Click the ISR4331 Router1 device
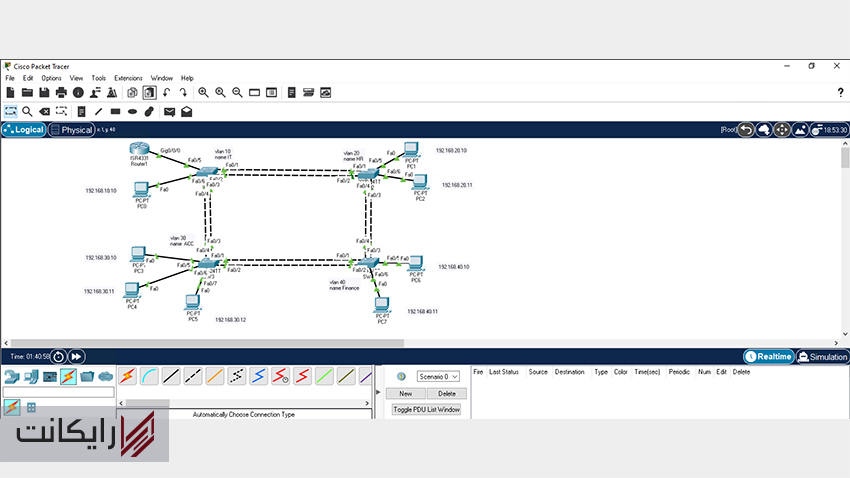The height and width of the screenshot is (478, 850). [139, 151]
